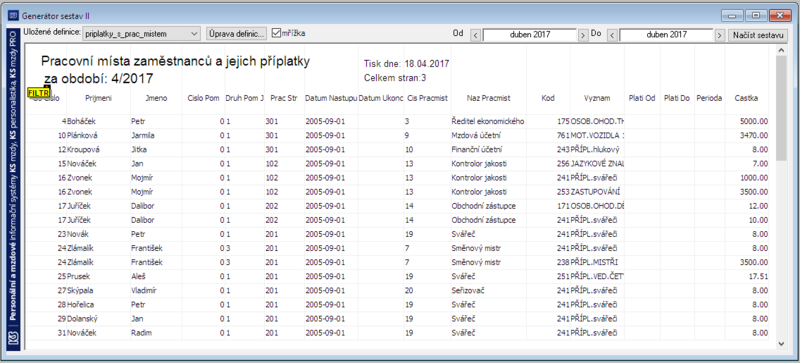Click the Do date field showing duben 2017

click(x=666, y=35)
